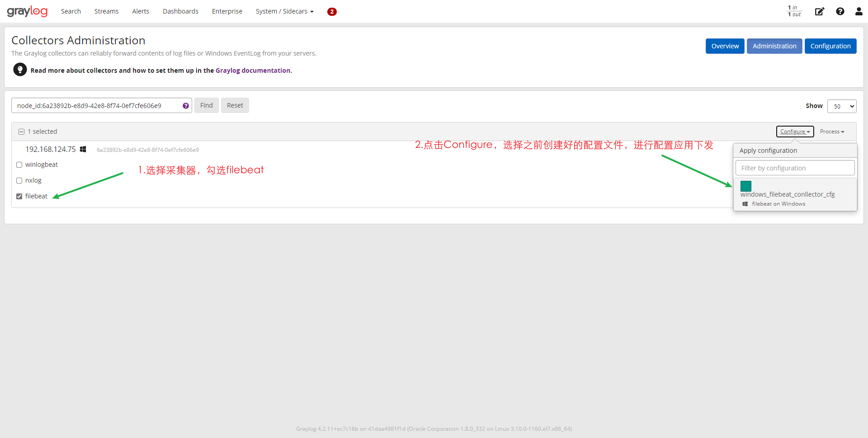The height and width of the screenshot is (438, 868).
Task: Click the teal swatch of windows_filebeat_conllector_cfg
Action: pyautogui.click(x=745, y=186)
